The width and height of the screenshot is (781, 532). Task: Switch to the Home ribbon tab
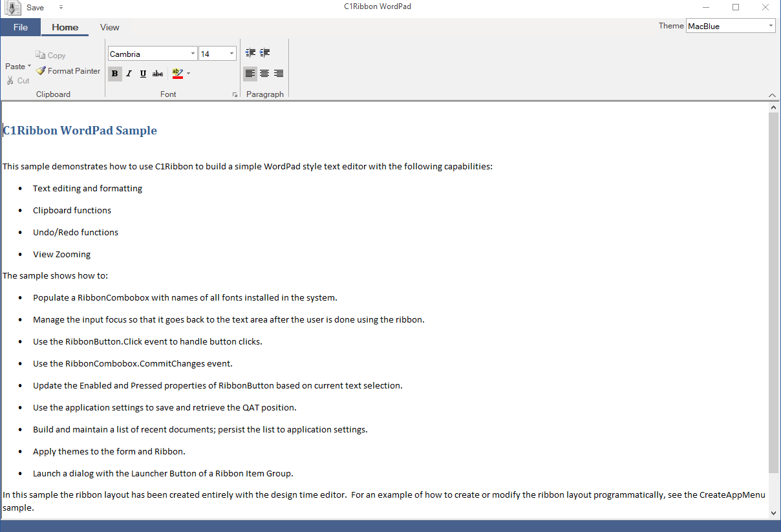coord(65,27)
